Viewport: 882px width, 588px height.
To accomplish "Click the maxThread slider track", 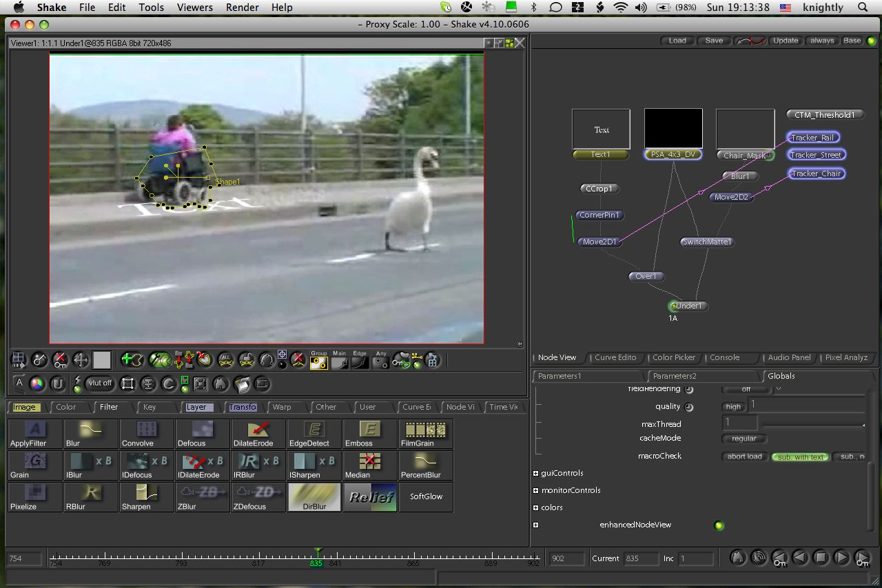I will coord(813,425).
